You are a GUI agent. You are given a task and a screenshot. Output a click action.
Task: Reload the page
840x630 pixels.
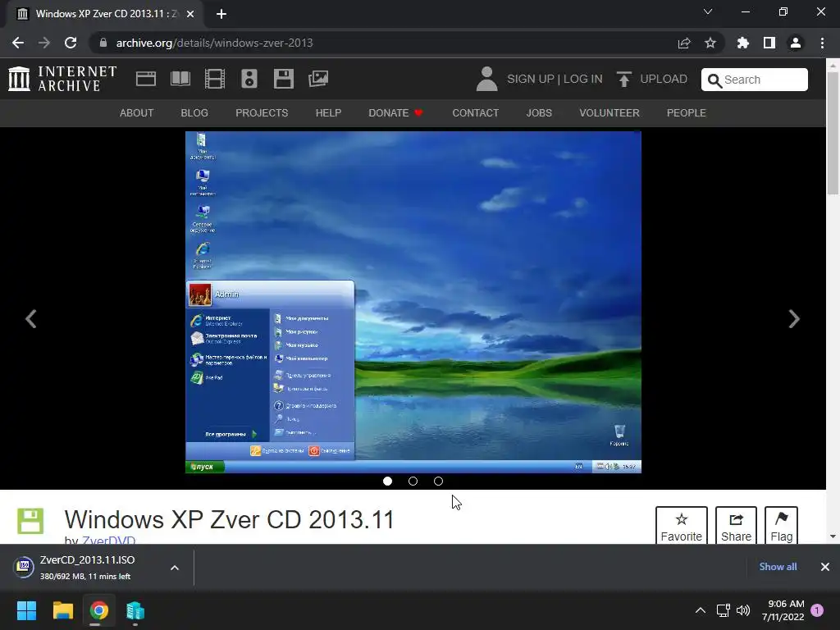click(71, 43)
